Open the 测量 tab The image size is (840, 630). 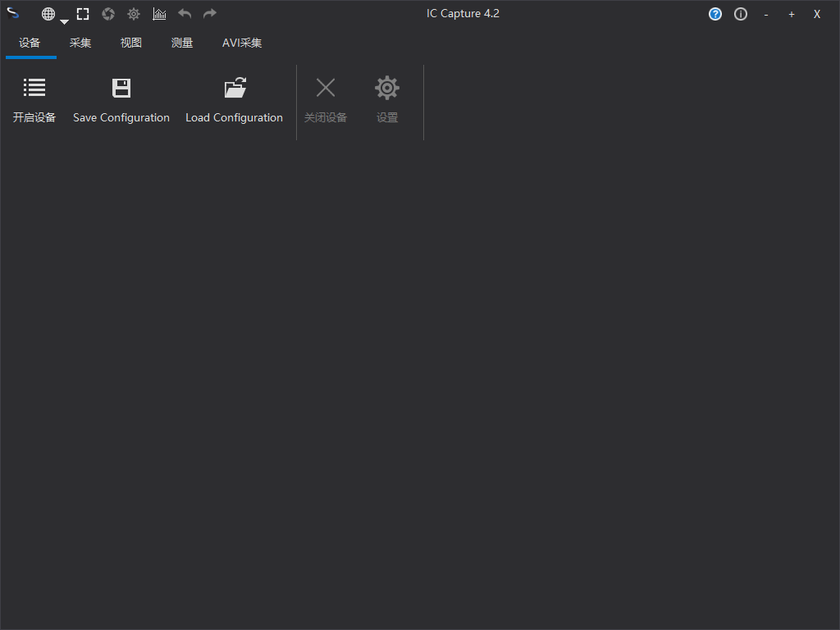(182, 43)
